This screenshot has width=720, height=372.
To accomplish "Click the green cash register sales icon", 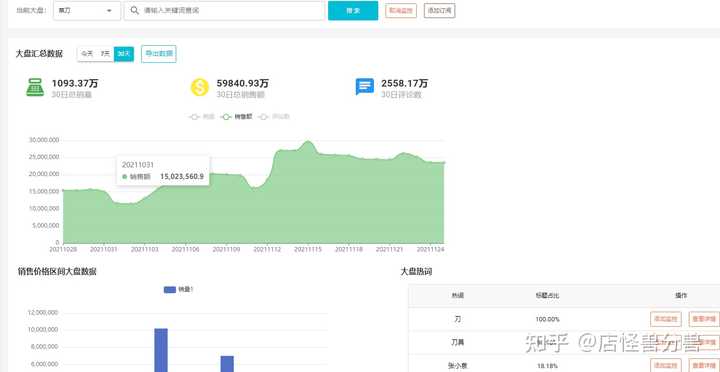I will (35, 87).
